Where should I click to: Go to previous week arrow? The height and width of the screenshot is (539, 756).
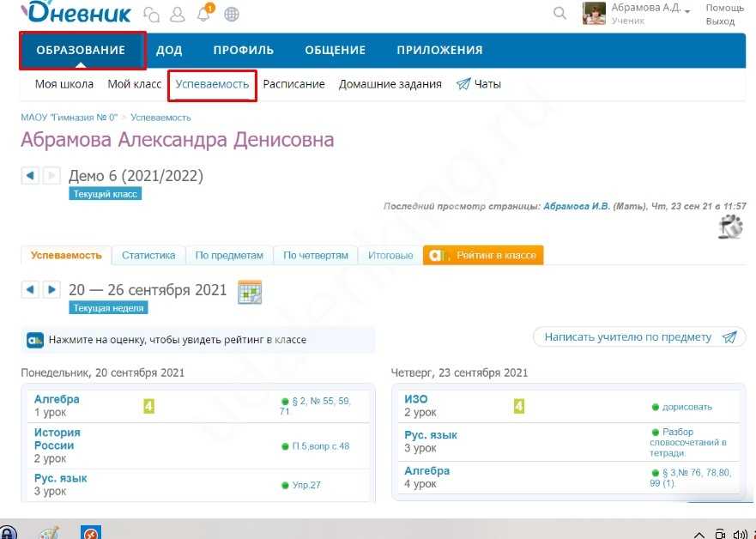pyautogui.click(x=30, y=290)
